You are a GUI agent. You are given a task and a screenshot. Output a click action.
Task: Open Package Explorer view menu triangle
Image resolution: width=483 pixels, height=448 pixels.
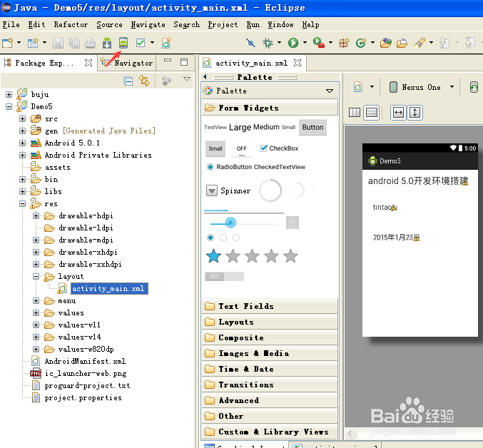(187, 78)
